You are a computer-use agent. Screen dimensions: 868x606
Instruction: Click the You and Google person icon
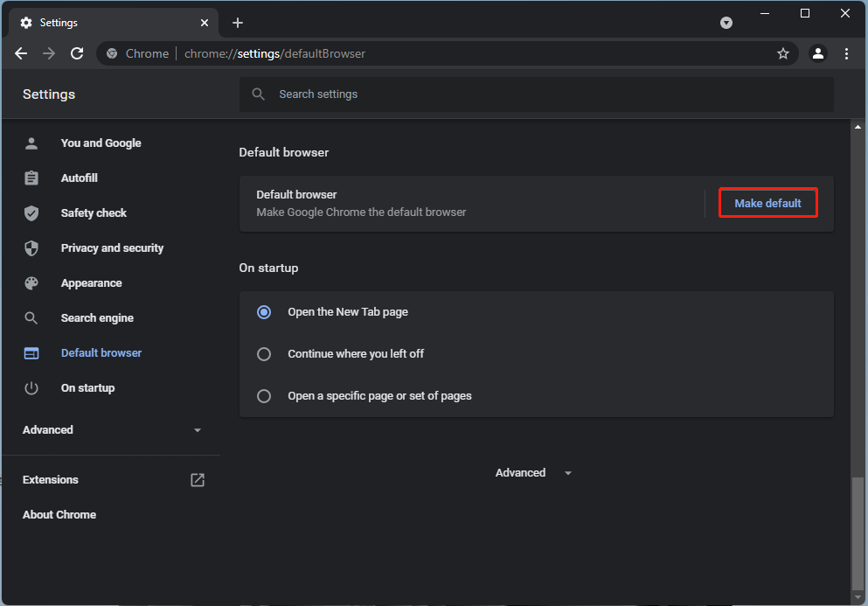31,143
